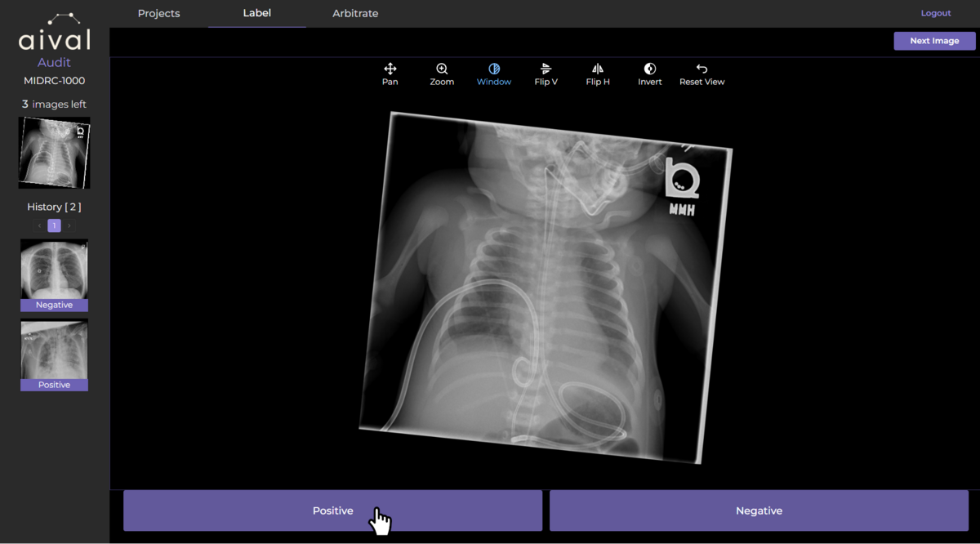Screen dimensions: 980x544
Task: Label the current X-ray as Negative
Action: pos(759,510)
